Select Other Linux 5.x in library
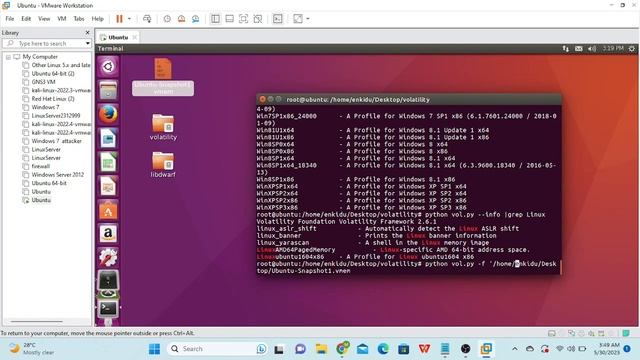The width and height of the screenshot is (640, 360). 57,65
